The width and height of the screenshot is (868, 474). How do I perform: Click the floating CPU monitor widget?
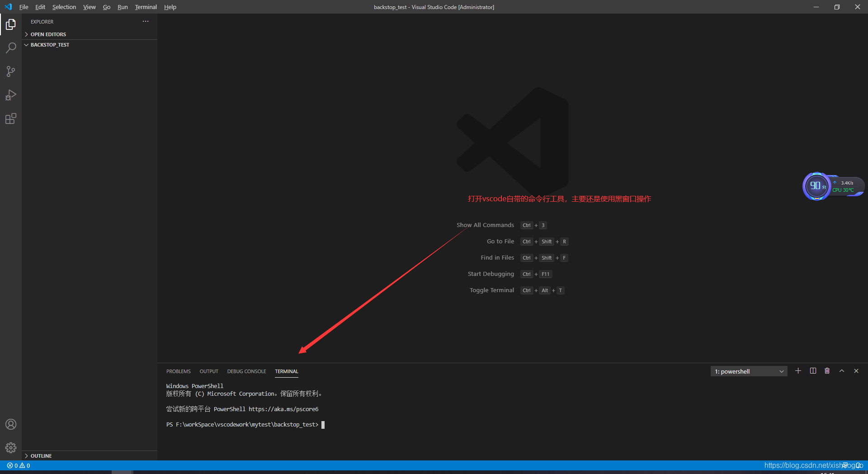tap(833, 186)
